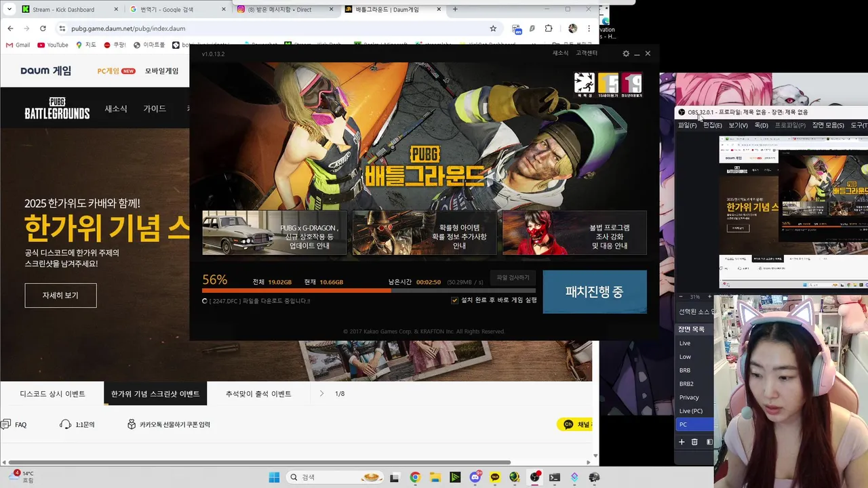The width and height of the screenshot is (868, 488).
Task: Open 카카오톡 선물하기 쿠폰 입력
Action: coord(169,424)
